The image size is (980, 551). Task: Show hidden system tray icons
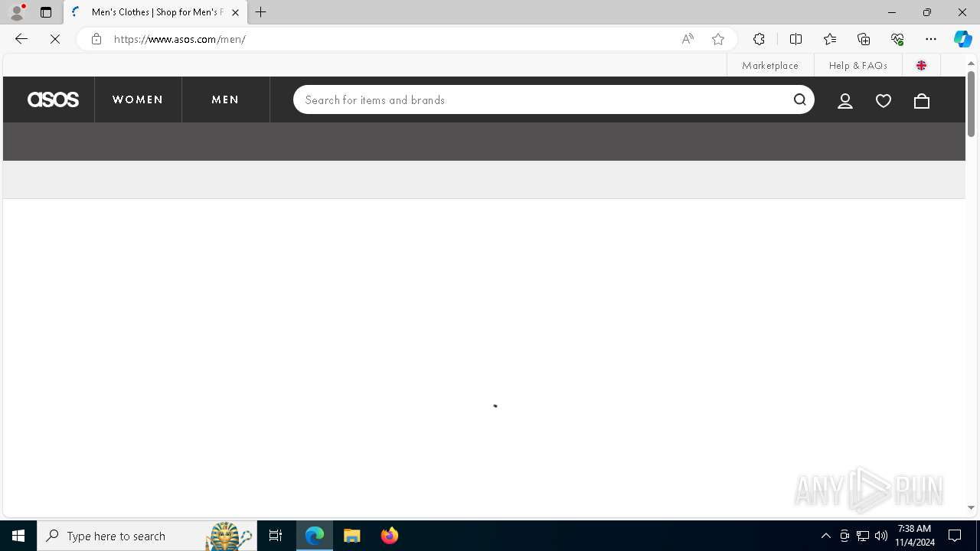(x=825, y=536)
